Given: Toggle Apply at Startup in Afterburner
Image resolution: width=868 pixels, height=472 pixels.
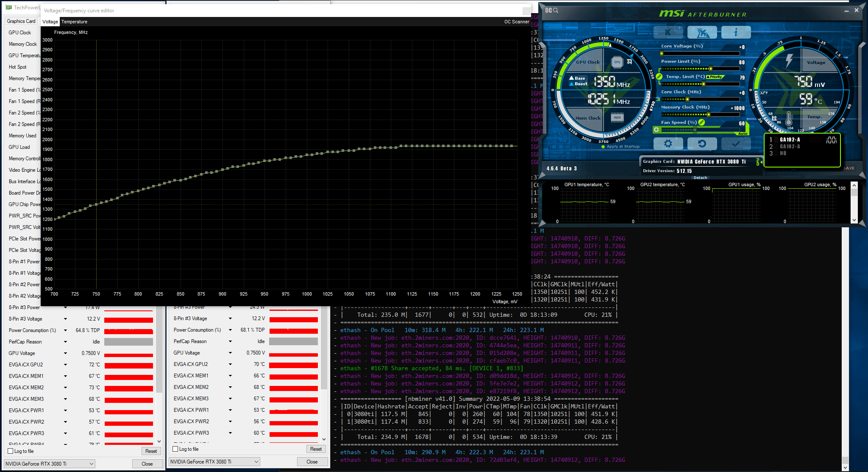Looking at the screenshot, I should coord(604,147).
